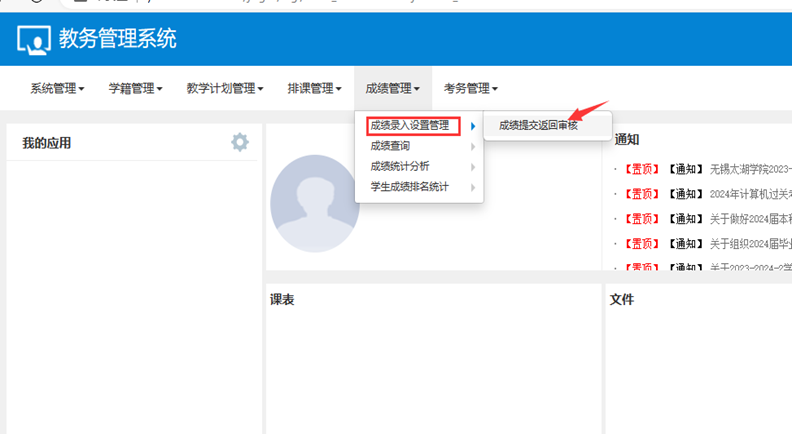
Task: Click the arrow beside 成绩录入设置管理
Action: [x=473, y=126]
